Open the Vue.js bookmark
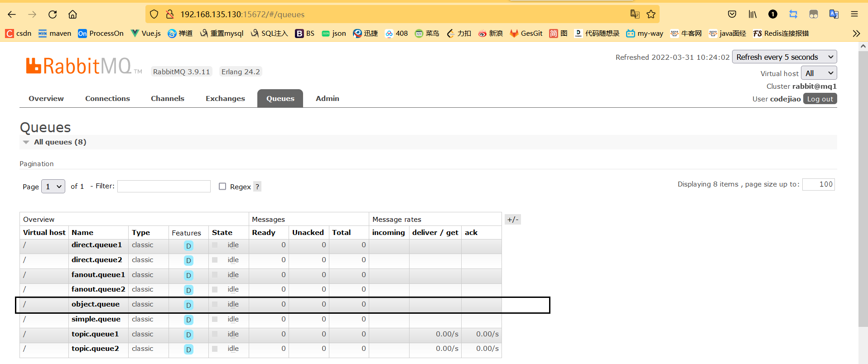 click(x=146, y=34)
